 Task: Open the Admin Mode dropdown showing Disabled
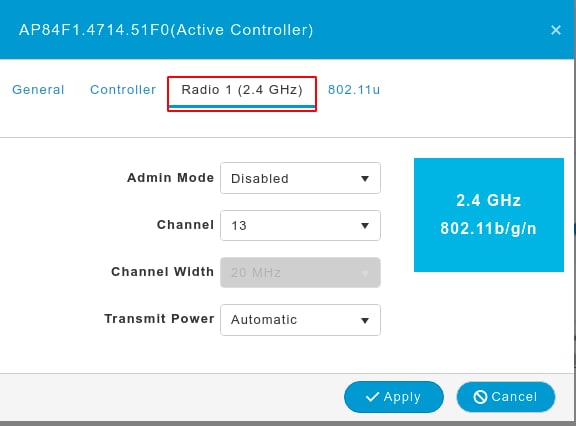pos(300,178)
